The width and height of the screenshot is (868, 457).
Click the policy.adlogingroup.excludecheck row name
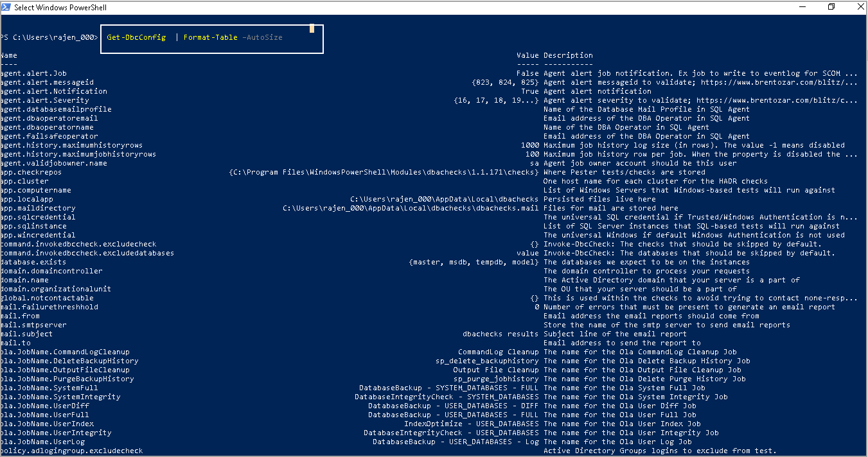[x=72, y=451]
